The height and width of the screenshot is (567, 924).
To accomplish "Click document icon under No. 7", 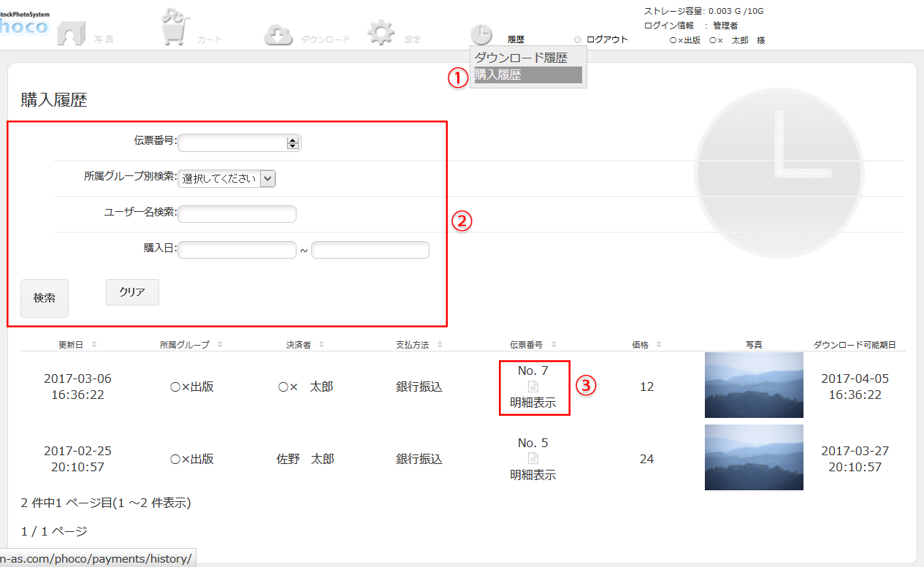I will [533, 387].
